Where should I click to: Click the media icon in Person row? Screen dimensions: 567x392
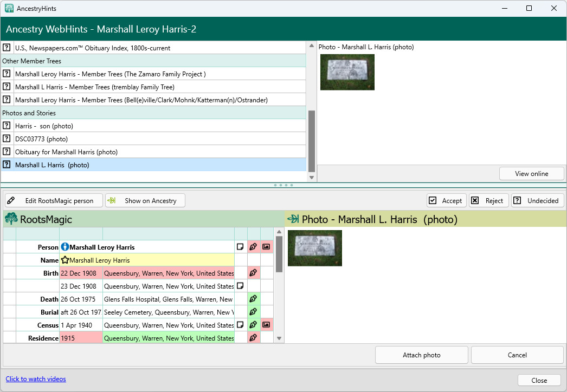(x=267, y=247)
